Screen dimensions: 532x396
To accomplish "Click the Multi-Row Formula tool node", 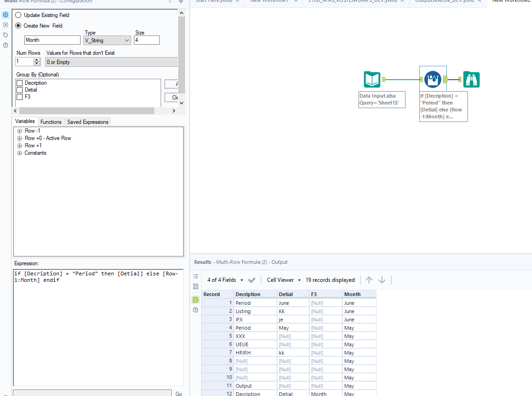I will pyautogui.click(x=433, y=80).
